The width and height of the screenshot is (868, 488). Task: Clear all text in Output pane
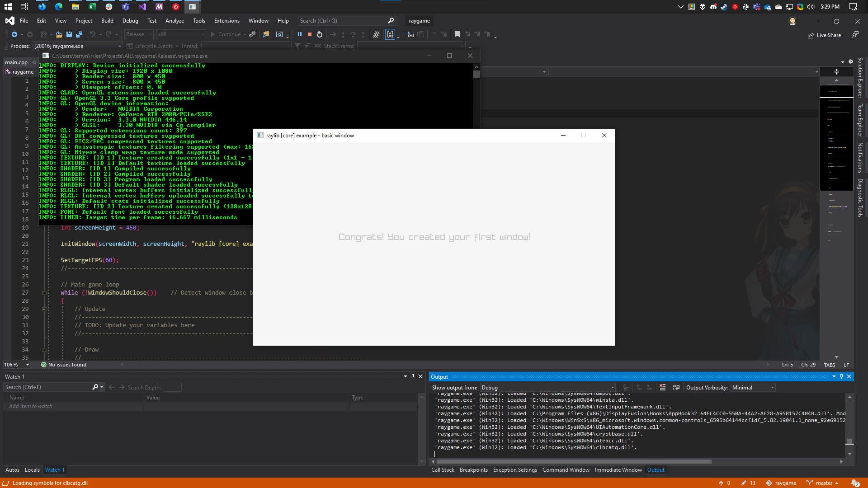coord(662,387)
